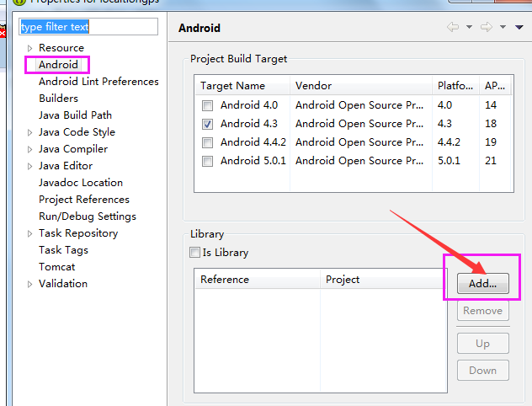Click the Target Name column header

point(242,86)
